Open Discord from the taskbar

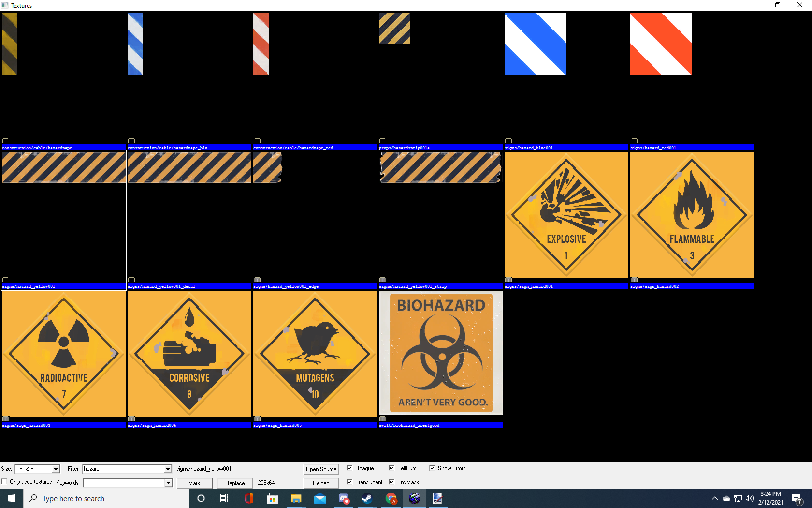pos(344,498)
